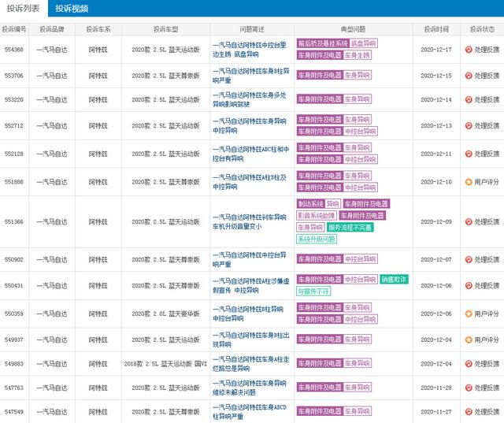Click status icon for complaint 547549
504x423 pixels.
coord(469,412)
